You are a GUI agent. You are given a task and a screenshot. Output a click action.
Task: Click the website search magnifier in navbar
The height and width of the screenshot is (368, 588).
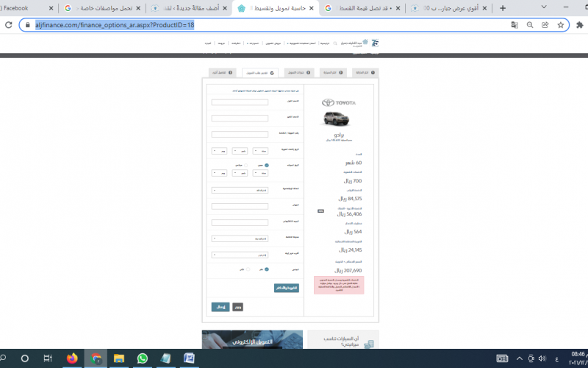click(335, 43)
